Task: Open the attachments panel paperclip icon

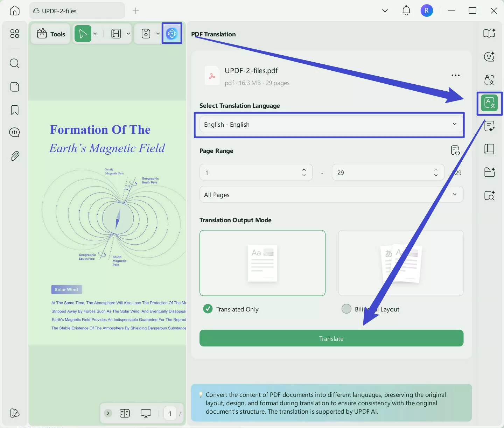Action: [x=14, y=156]
